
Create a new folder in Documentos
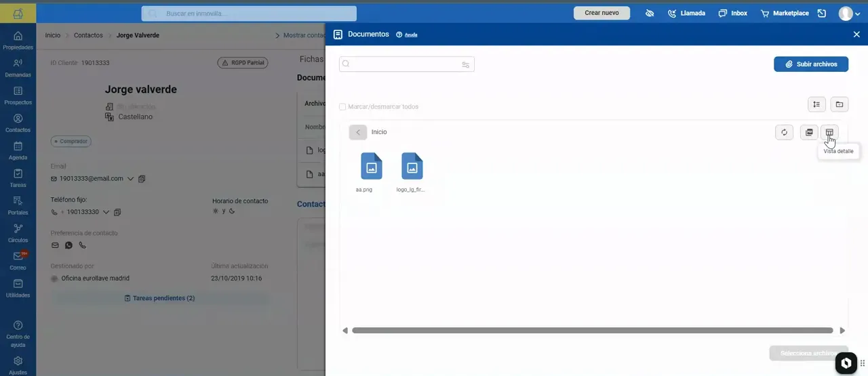pyautogui.click(x=840, y=104)
